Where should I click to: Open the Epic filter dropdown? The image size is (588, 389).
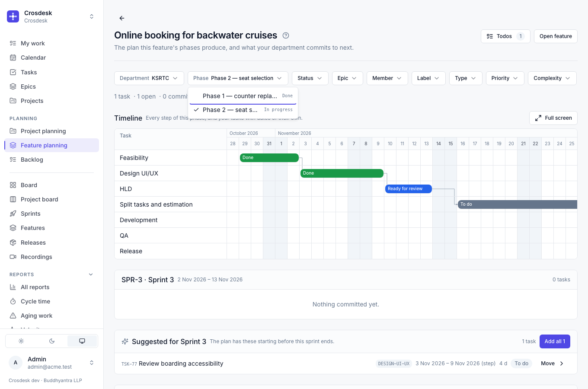coord(347,78)
